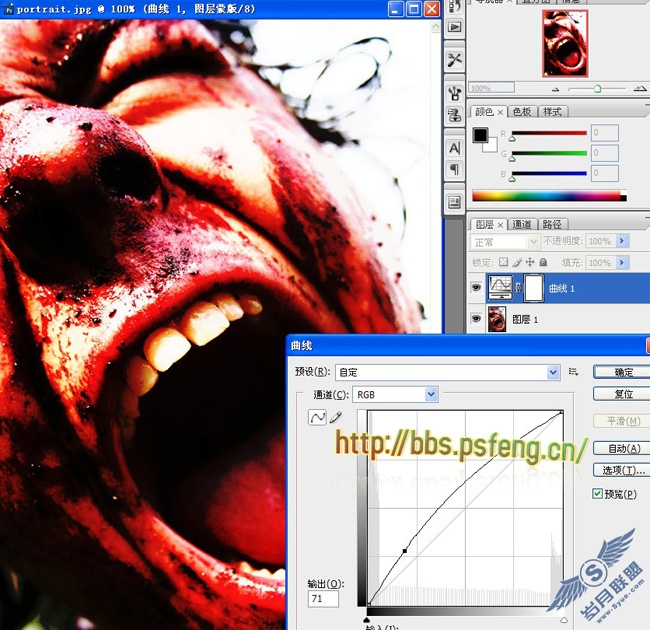The height and width of the screenshot is (630, 650).
Task: Open the Clone Source stamp icon
Action: (454, 115)
